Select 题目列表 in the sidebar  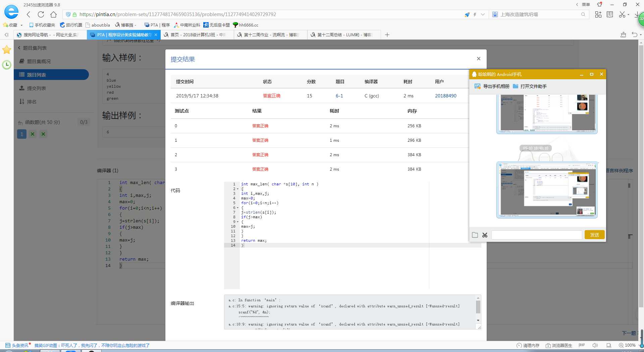(x=51, y=75)
